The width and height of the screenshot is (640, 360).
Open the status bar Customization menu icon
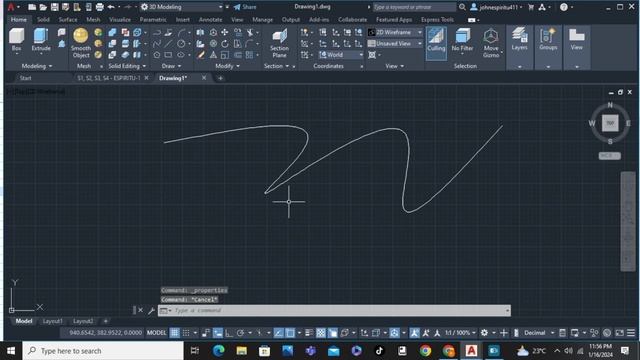click(631, 333)
